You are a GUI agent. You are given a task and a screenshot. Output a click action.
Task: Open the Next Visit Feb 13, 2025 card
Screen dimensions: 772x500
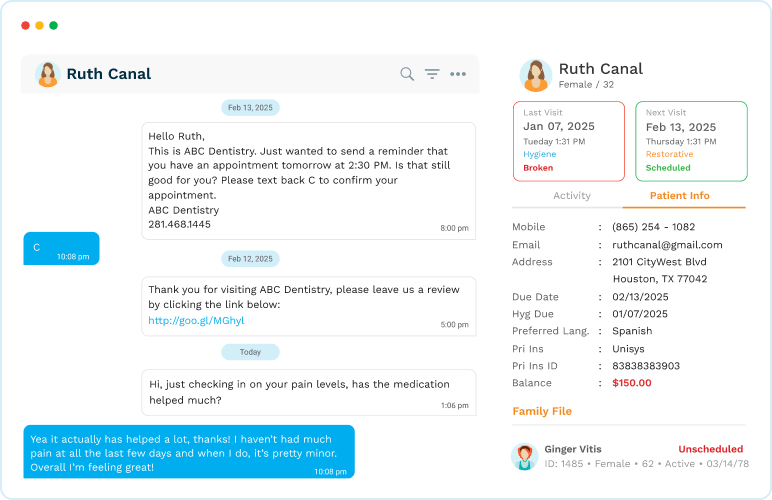(x=691, y=141)
